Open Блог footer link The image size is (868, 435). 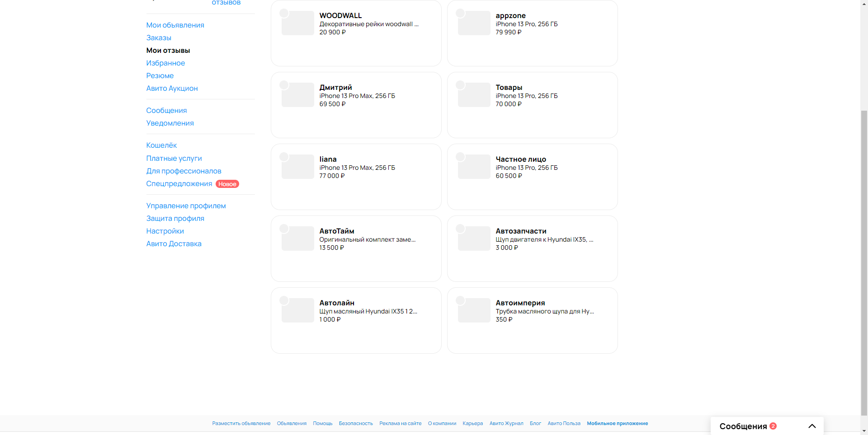click(x=535, y=423)
